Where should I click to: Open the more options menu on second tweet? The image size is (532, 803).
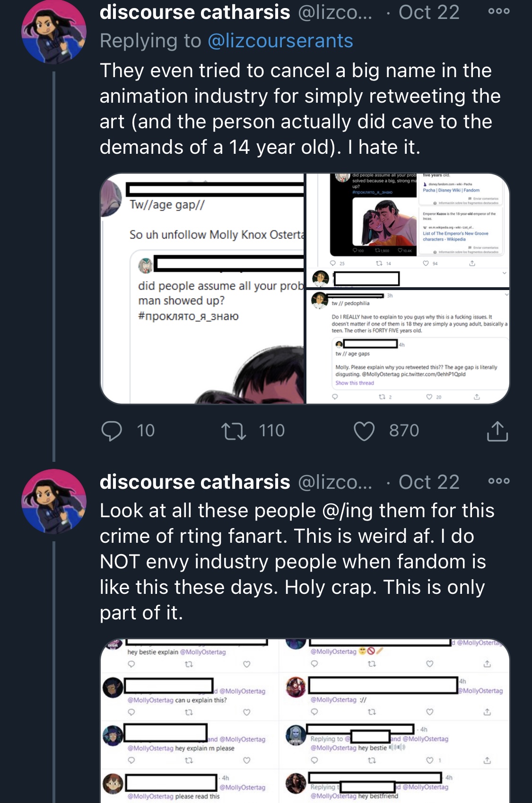coord(499,481)
